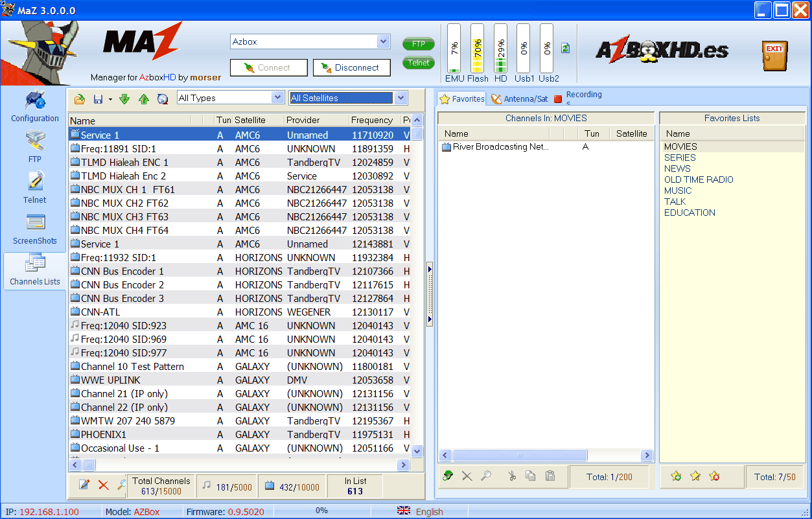Open the save icon dropdown arrow
812x519 pixels.
tap(110, 99)
